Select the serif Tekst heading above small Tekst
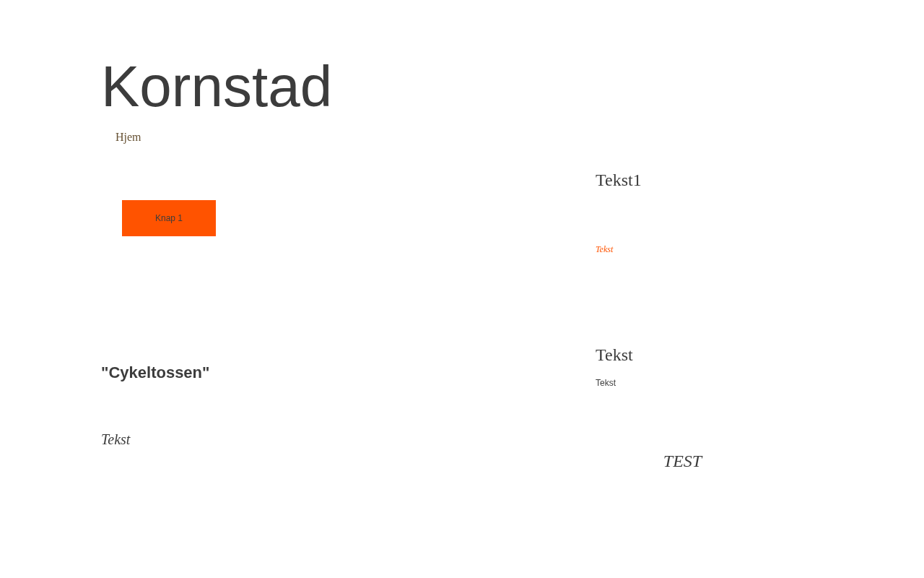 [614, 355]
